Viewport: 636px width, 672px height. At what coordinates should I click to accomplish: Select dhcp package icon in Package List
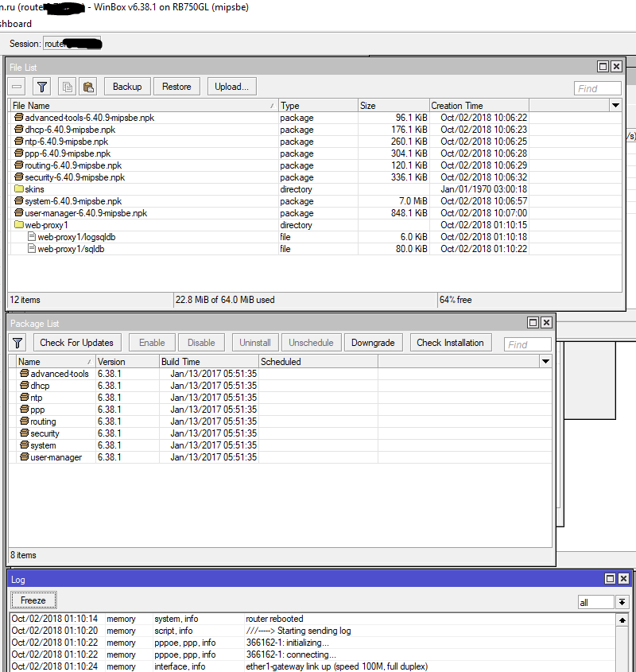coord(25,385)
